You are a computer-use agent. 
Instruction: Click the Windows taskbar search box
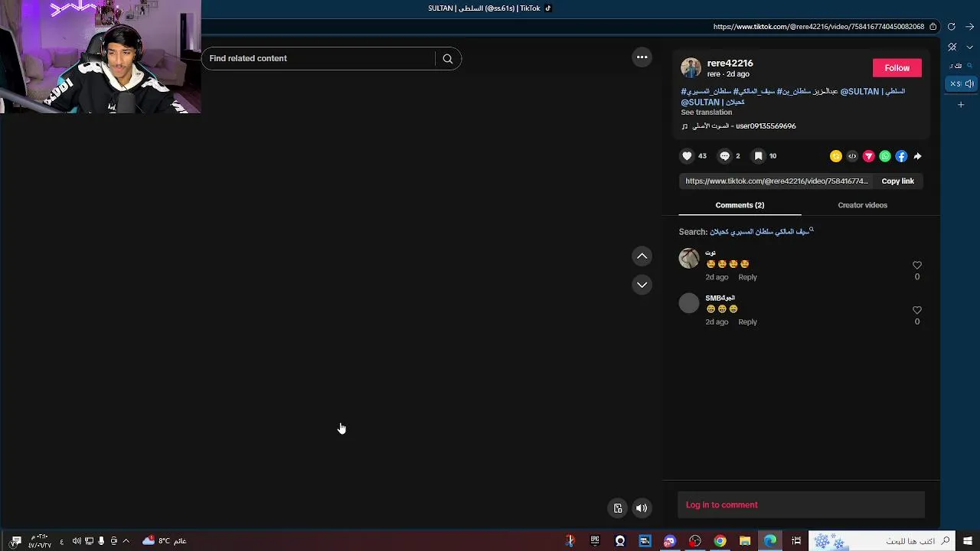[883, 541]
